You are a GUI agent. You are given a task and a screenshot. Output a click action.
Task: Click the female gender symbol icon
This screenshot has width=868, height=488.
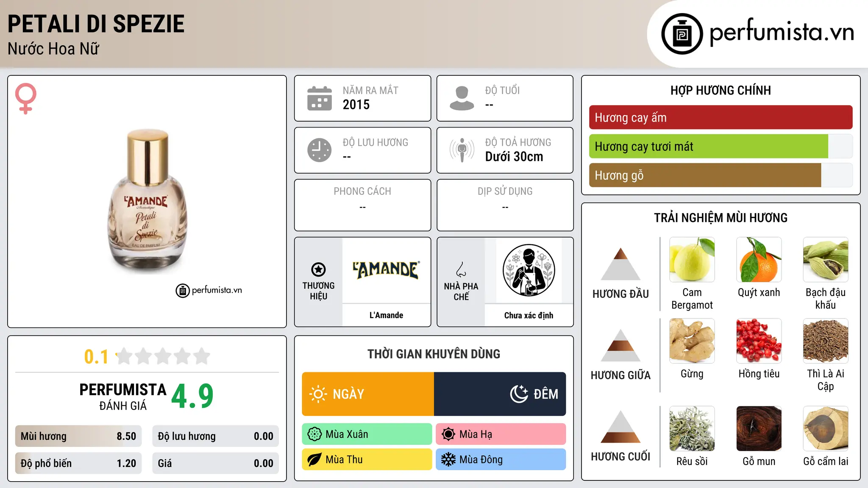pos(26,99)
